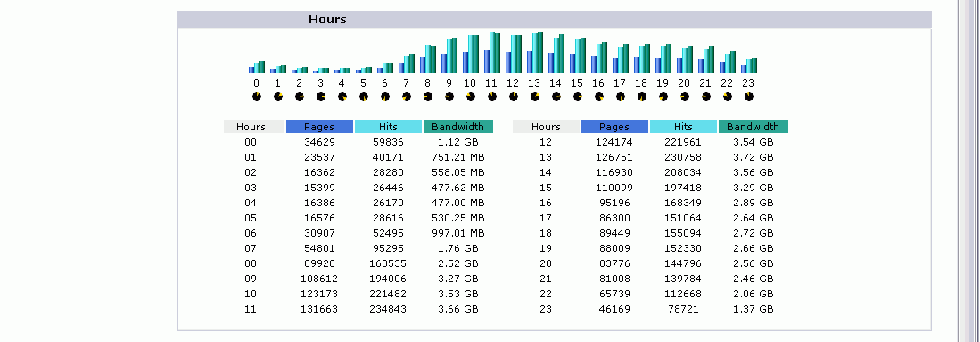
Task: Select pages value 46169 for hour 23
Action: pyautogui.click(x=614, y=309)
